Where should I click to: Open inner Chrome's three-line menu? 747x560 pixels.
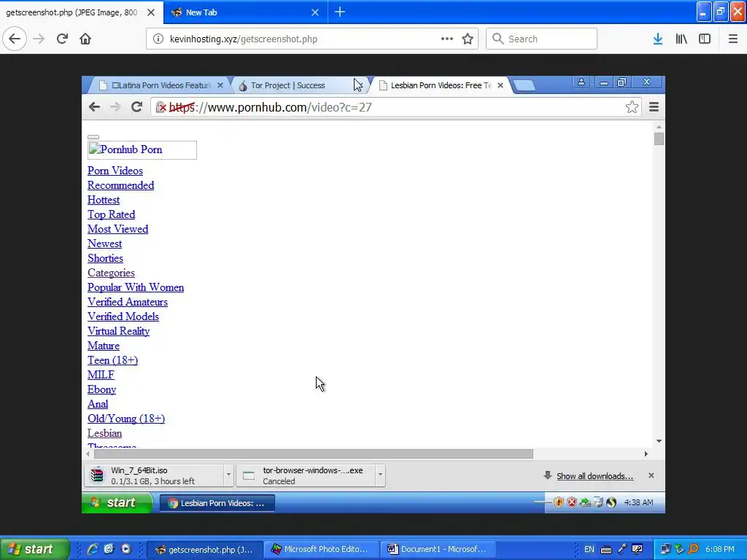[x=654, y=107]
